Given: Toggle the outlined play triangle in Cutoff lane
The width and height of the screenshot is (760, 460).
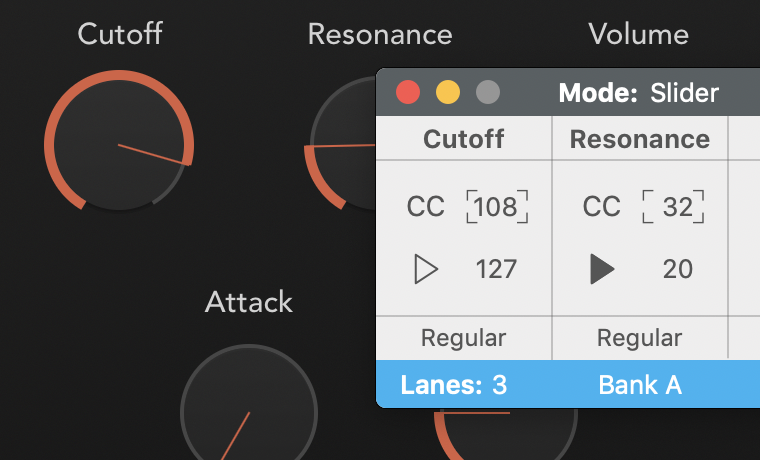Looking at the screenshot, I should pyautogui.click(x=427, y=269).
